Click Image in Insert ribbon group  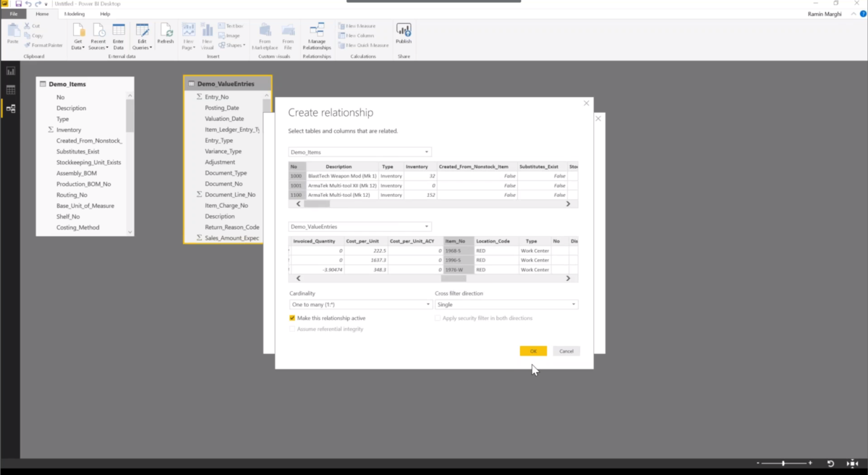pos(229,35)
